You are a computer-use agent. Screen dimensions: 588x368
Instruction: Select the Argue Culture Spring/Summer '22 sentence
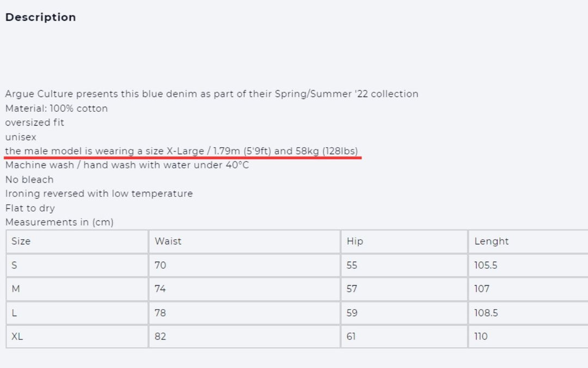[x=211, y=94]
